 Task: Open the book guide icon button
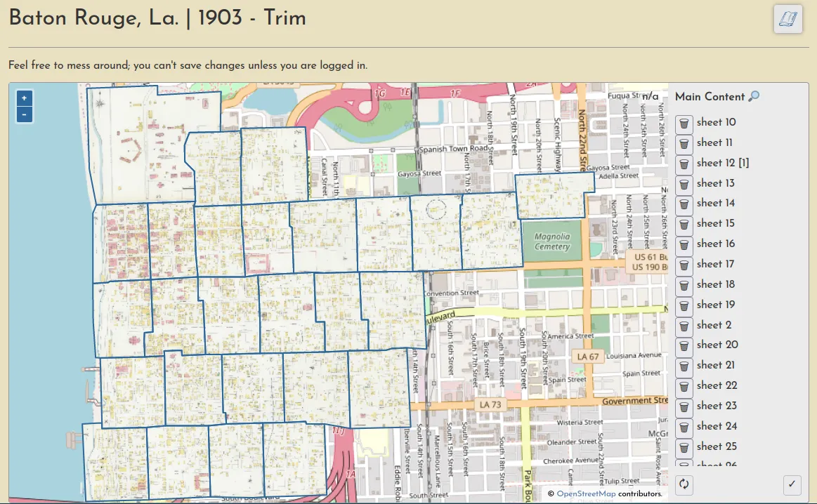tap(787, 19)
